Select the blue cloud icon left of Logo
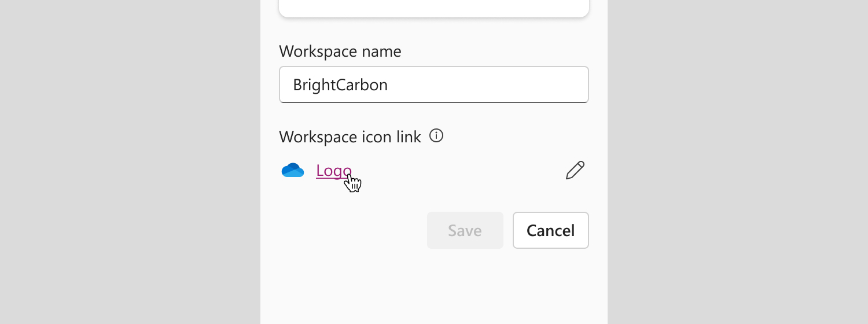The image size is (868, 324). [x=293, y=171]
